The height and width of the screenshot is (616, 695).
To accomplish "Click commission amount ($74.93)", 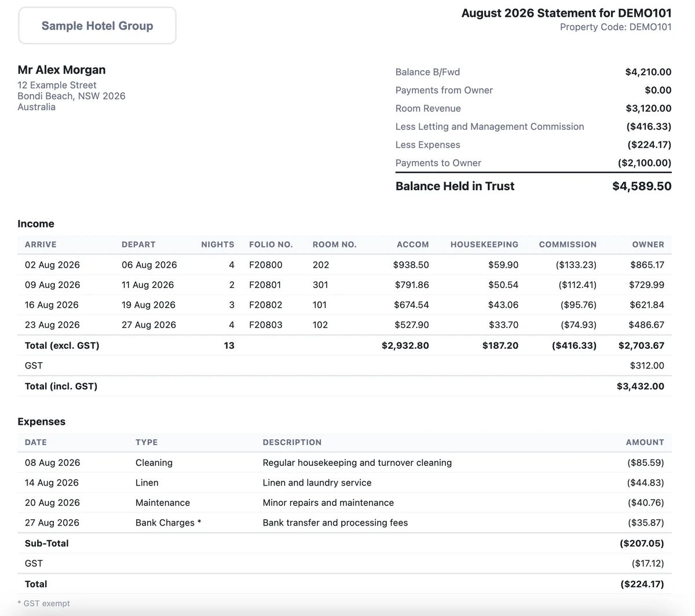I will [x=579, y=325].
